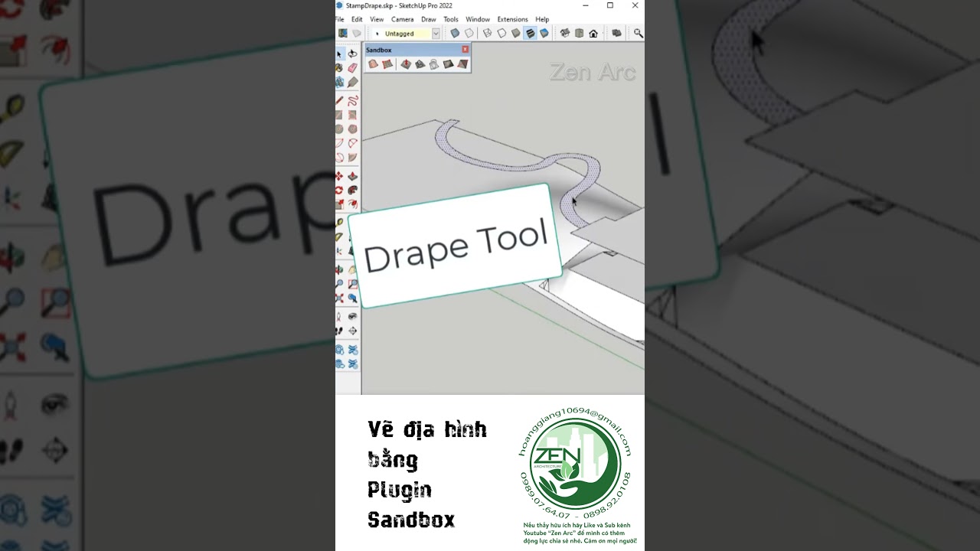
Task: Open the Extensions menu
Action: point(512,19)
